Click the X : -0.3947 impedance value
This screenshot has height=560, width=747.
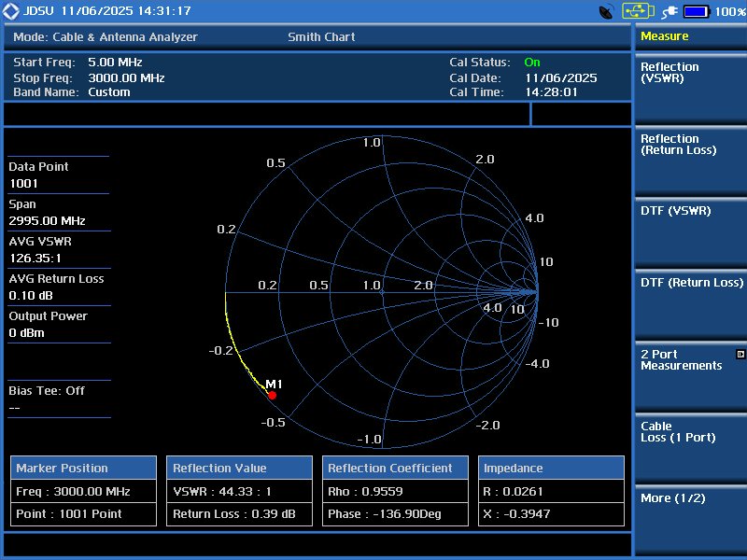(551, 514)
